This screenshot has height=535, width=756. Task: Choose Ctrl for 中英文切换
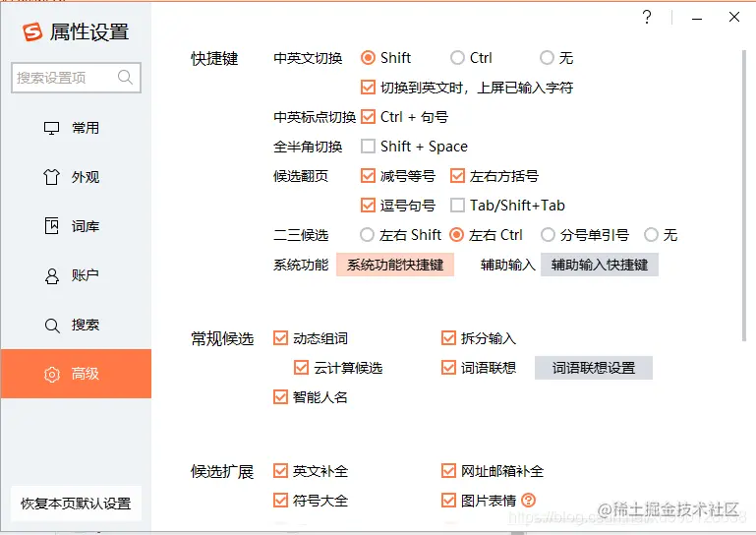457,58
